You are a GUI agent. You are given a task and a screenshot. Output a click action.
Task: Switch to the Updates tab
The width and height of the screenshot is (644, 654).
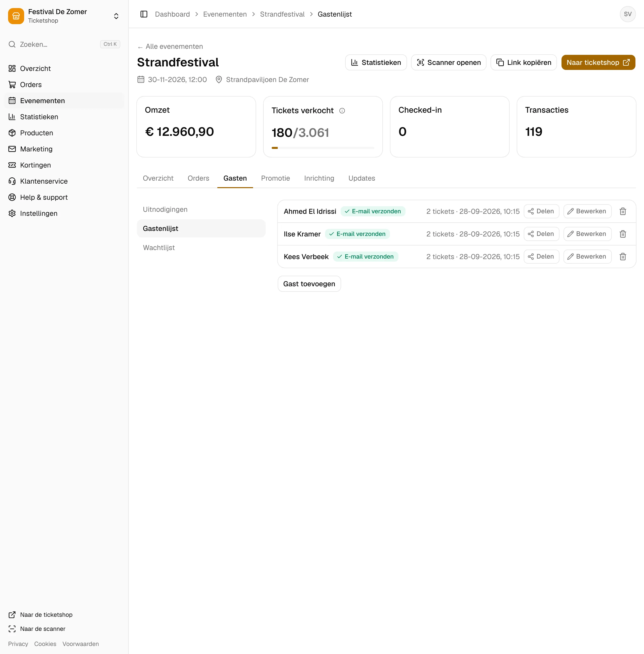coord(361,178)
